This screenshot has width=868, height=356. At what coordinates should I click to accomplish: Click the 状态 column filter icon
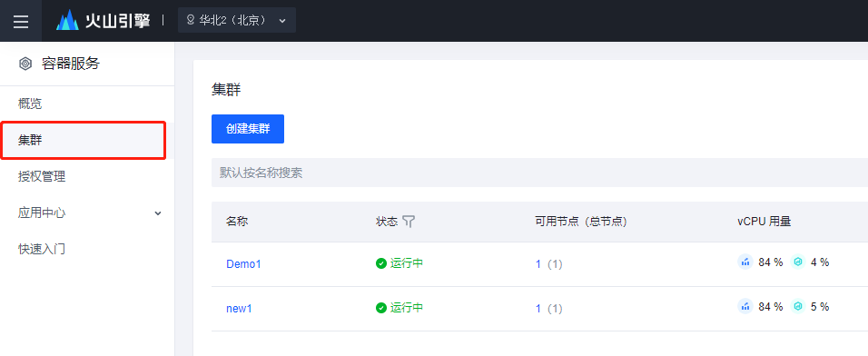(x=409, y=222)
